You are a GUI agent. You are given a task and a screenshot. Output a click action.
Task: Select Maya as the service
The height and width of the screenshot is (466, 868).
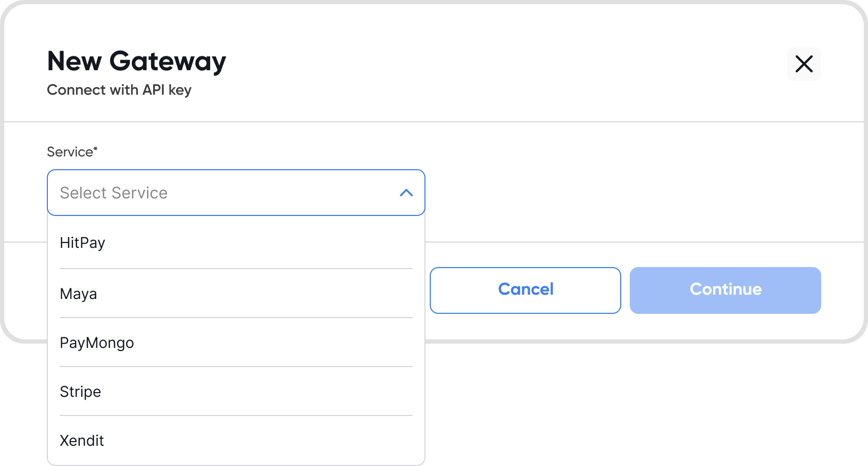236,294
